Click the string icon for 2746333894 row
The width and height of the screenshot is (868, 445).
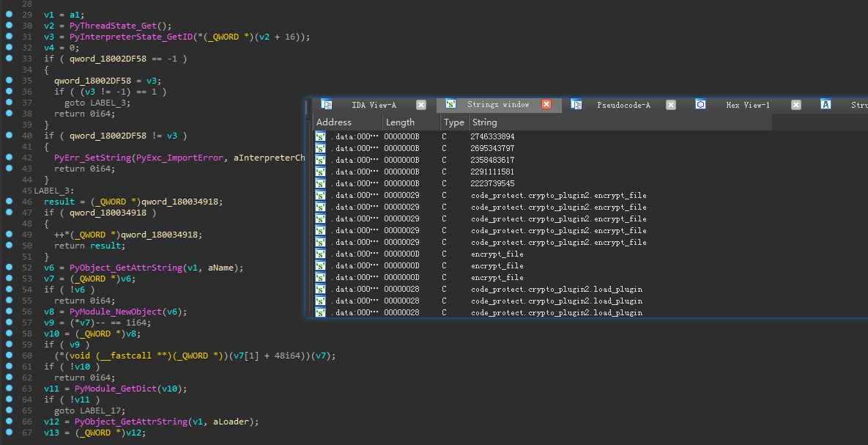tap(321, 136)
